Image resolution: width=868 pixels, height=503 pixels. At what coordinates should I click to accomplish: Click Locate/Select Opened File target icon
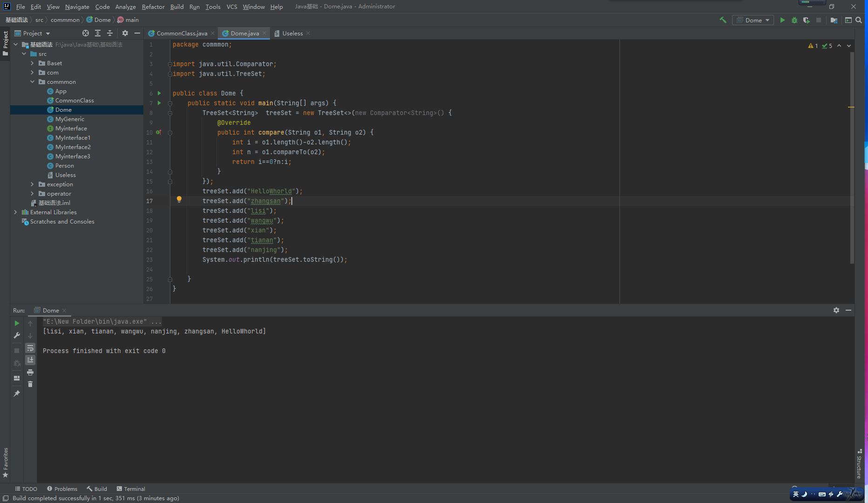[86, 33]
